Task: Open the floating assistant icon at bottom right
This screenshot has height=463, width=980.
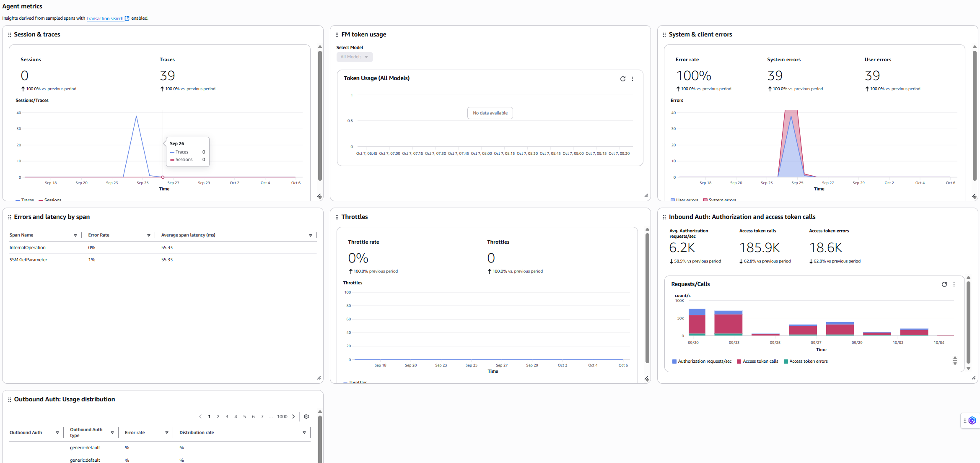Action: 972,421
